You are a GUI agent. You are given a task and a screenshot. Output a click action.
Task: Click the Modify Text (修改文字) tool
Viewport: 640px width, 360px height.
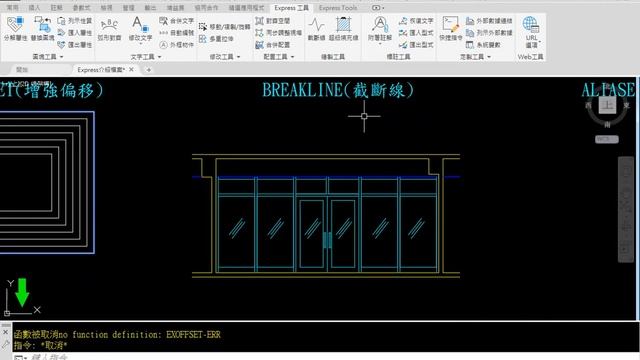coord(140,29)
